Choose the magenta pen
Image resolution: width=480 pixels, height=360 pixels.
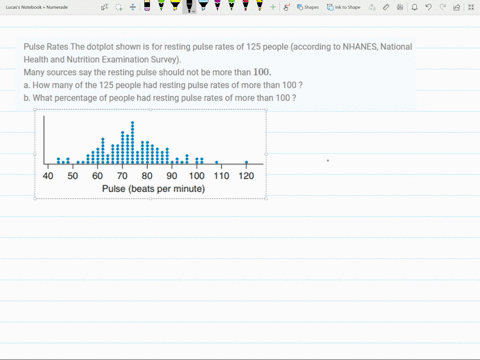[x=217, y=6]
